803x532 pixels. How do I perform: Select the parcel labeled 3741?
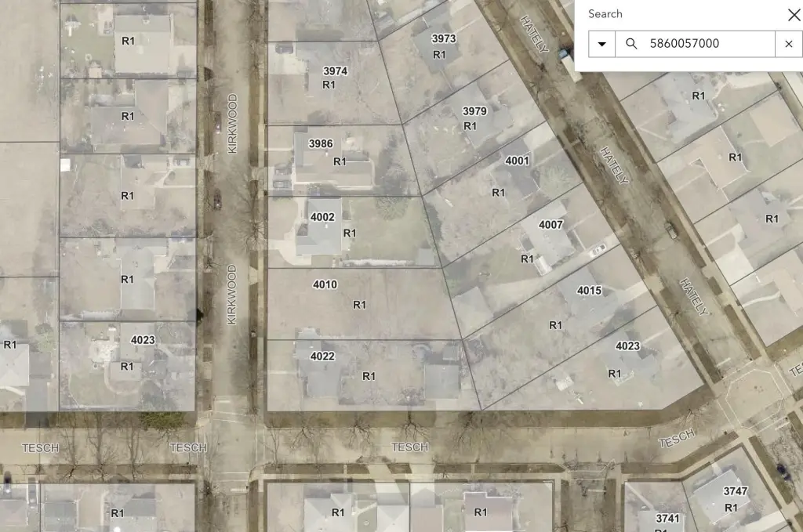[x=667, y=518]
